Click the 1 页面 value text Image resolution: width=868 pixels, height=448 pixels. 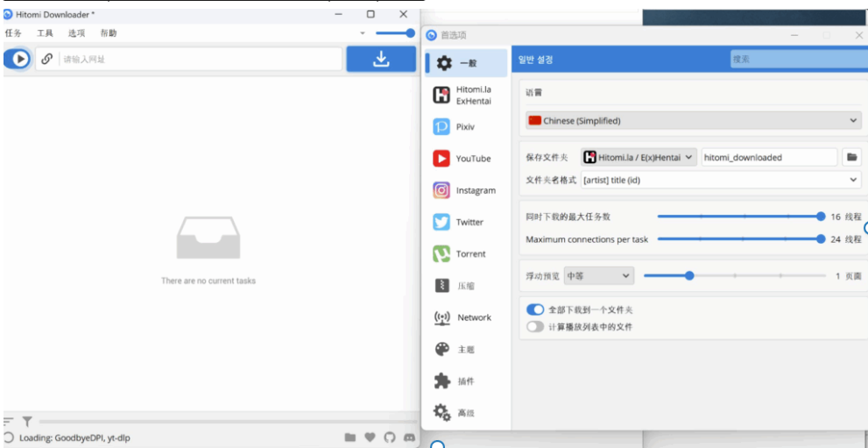point(849,276)
